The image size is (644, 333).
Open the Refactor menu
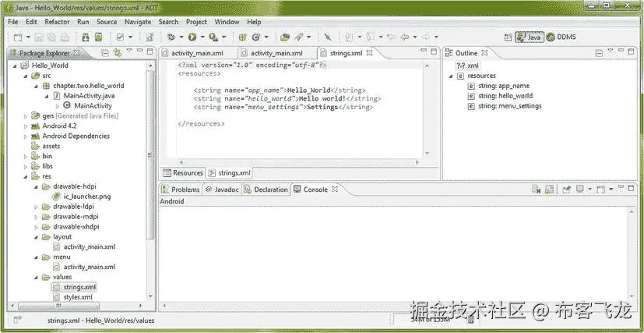pyautogui.click(x=57, y=22)
